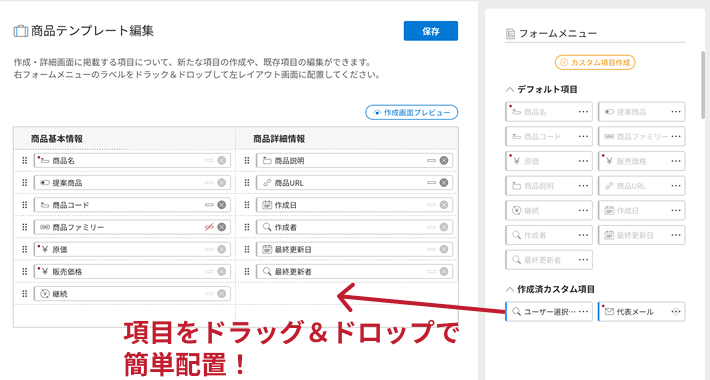The width and height of the screenshot is (710, 380).
Task: Remove 商品説明 field from layout
Action: click(444, 160)
